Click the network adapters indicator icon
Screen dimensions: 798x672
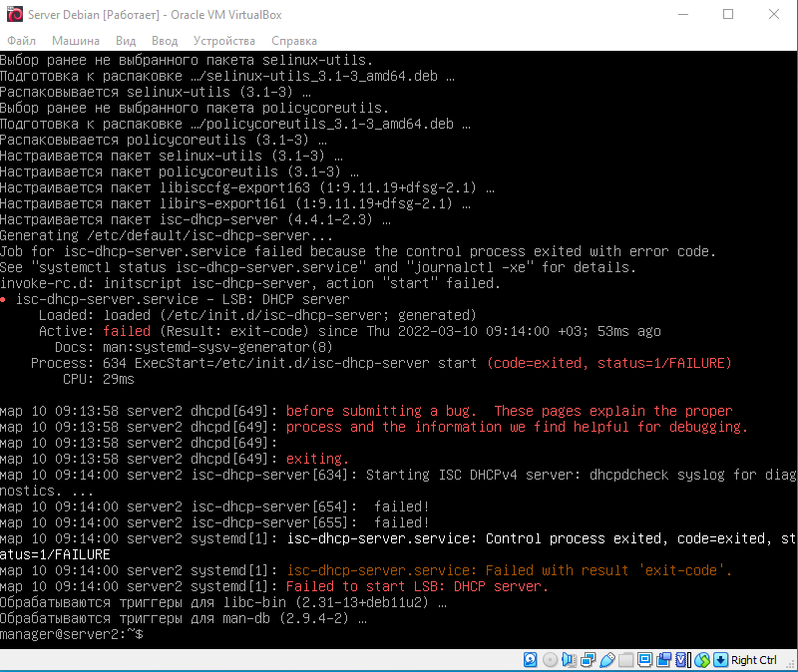588,660
